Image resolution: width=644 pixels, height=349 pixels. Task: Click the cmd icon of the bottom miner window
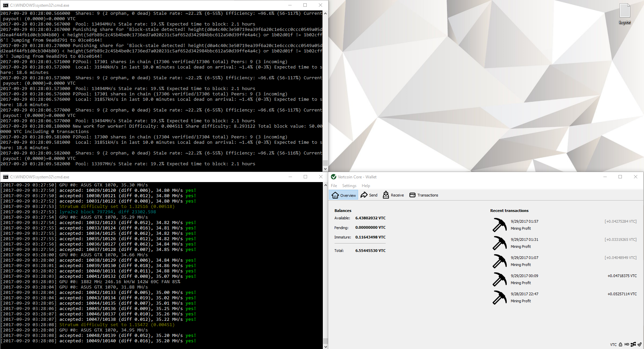click(x=5, y=177)
